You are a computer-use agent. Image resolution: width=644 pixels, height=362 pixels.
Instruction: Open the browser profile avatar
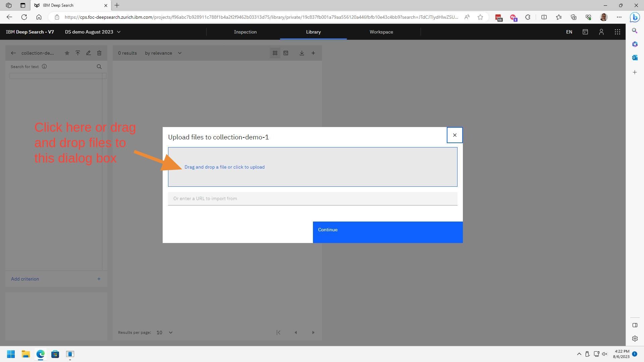click(x=604, y=17)
